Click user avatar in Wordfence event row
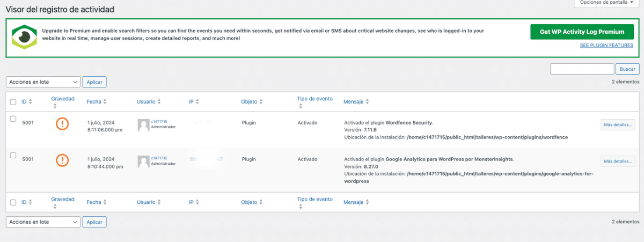This screenshot has height=242, width=644. coord(143,125)
